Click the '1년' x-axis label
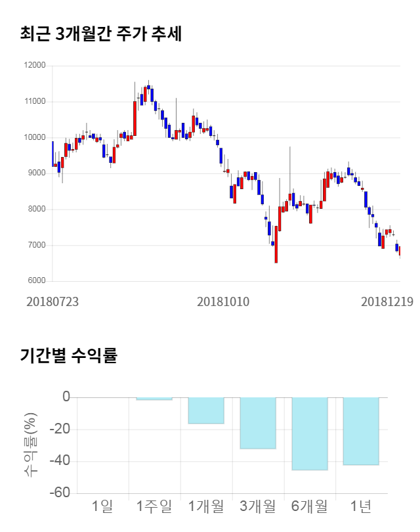This screenshot has height=532, width=420. click(361, 506)
